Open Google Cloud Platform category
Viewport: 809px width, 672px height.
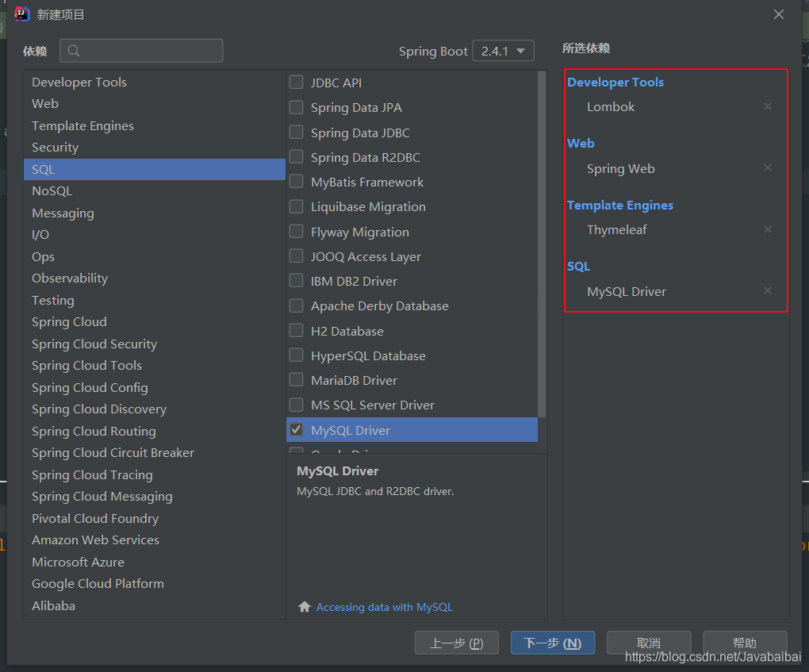click(155, 583)
